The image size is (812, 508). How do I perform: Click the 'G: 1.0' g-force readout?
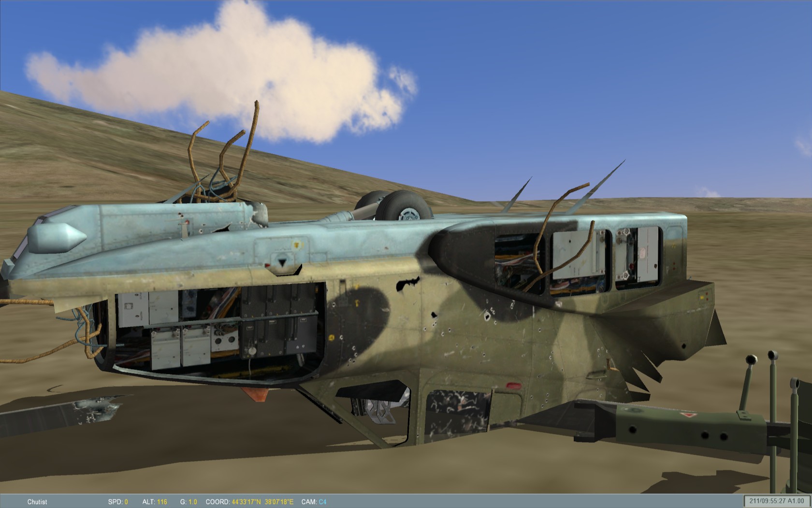pyautogui.click(x=188, y=502)
